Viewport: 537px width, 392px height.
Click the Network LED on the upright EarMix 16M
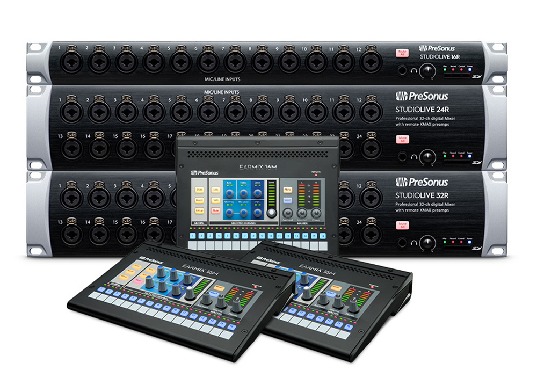(x=316, y=175)
